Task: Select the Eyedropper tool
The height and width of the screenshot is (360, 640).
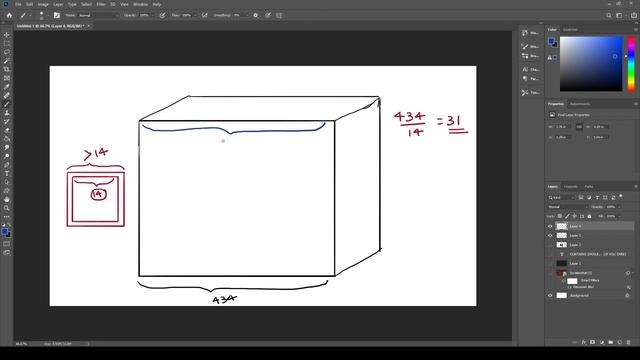Action: tap(7, 87)
